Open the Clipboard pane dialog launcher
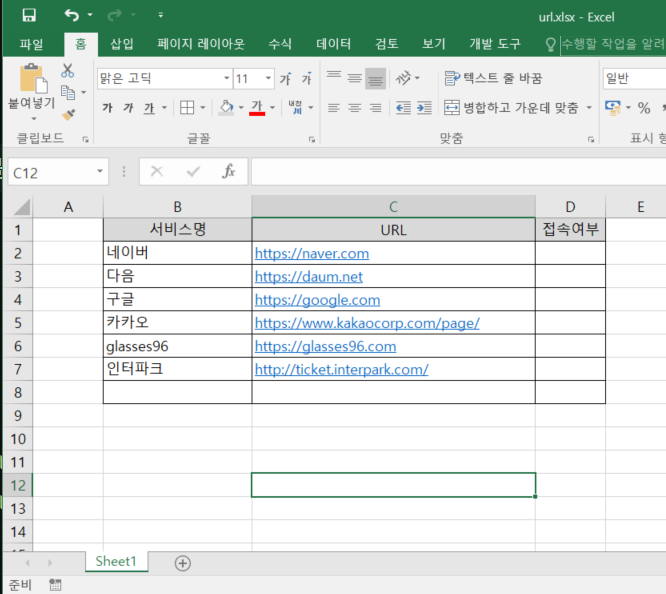The width and height of the screenshot is (666, 594). click(x=85, y=139)
